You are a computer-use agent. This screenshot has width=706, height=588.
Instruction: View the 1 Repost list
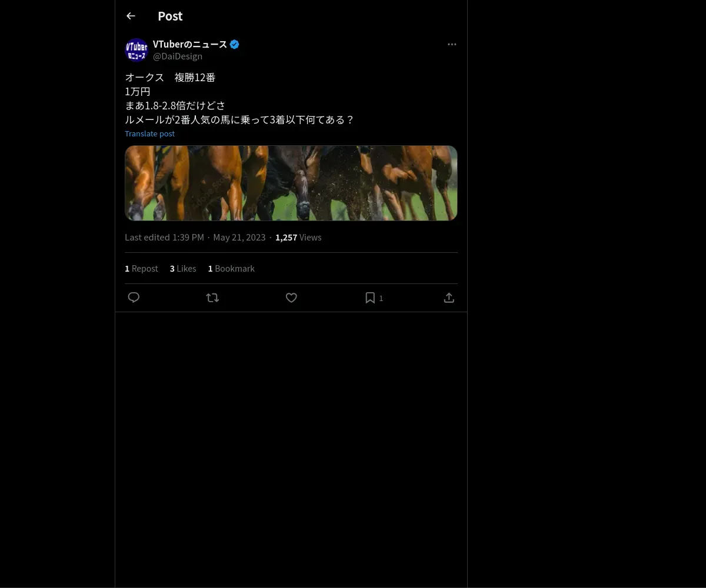(141, 269)
